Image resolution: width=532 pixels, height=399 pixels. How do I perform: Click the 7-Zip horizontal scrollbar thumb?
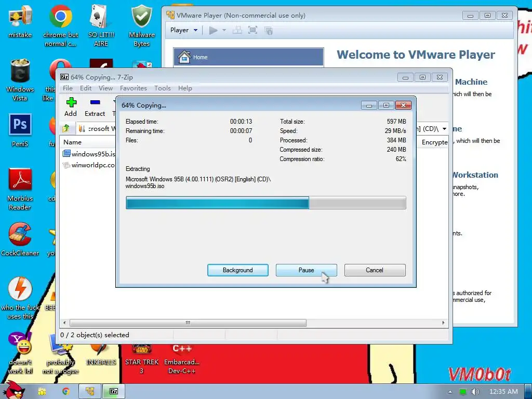coord(188,323)
